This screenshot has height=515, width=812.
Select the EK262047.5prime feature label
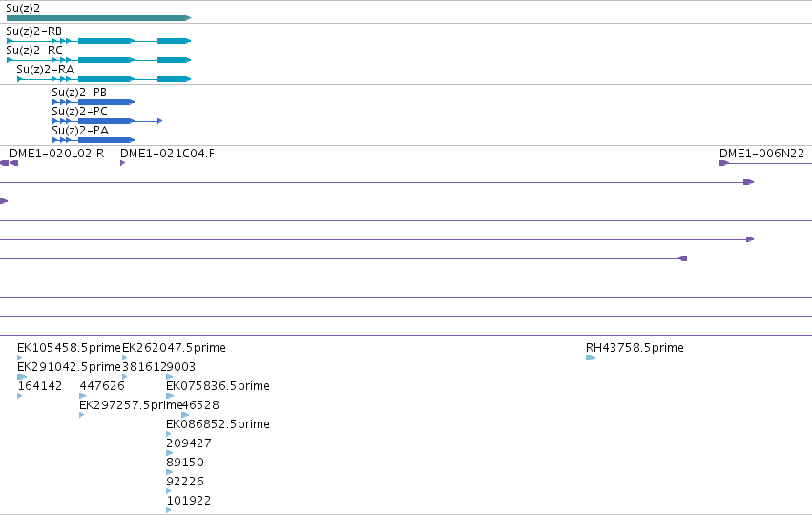(x=174, y=348)
